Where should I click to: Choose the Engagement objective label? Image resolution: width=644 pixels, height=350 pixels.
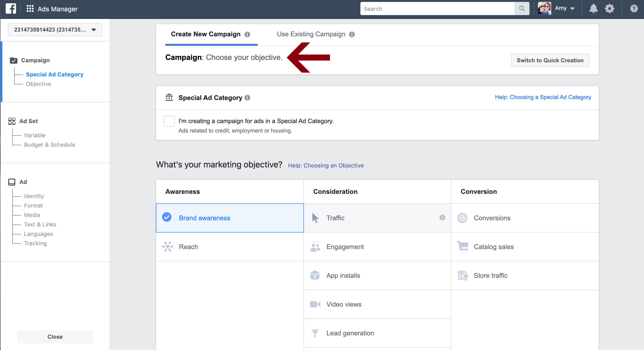click(x=345, y=247)
